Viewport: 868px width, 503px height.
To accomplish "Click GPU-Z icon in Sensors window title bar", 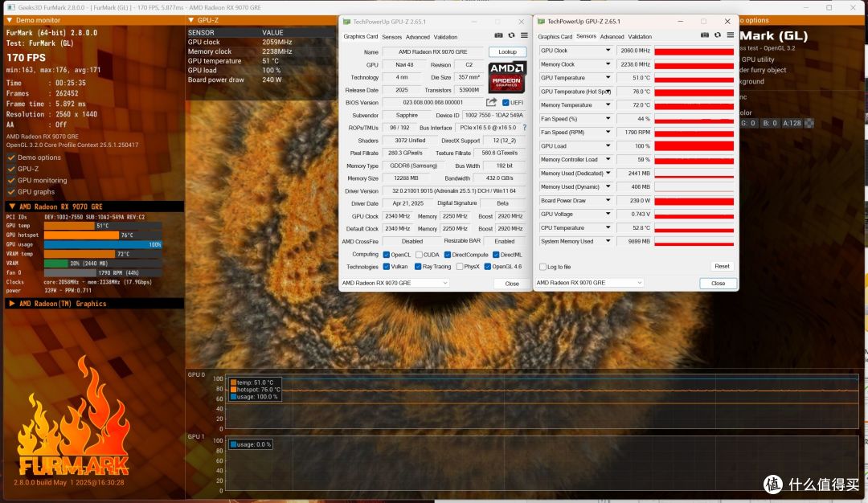I will pyautogui.click(x=541, y=21).
